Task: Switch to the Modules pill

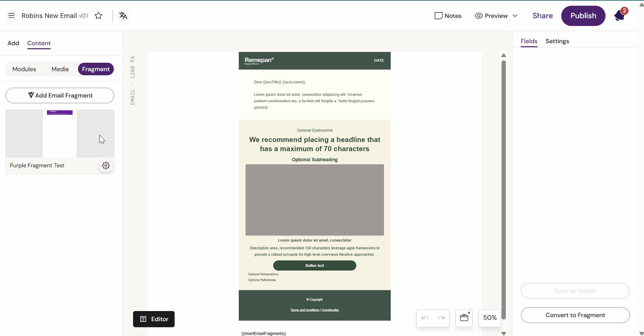Action: (24, 69)
